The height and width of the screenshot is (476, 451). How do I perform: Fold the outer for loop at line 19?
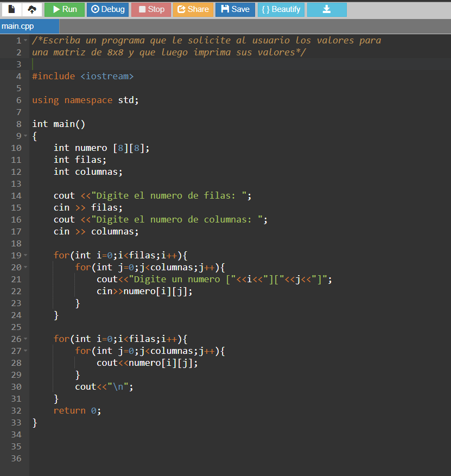(26, 256)
